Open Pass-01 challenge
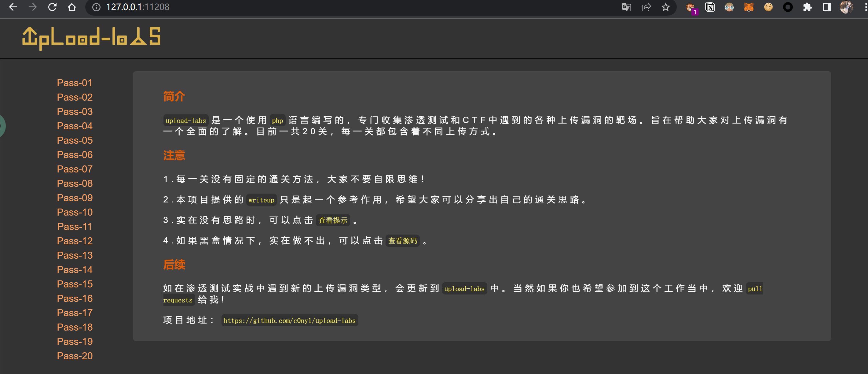The height and width of the screenshot is (374, 868). coord(75,83)
